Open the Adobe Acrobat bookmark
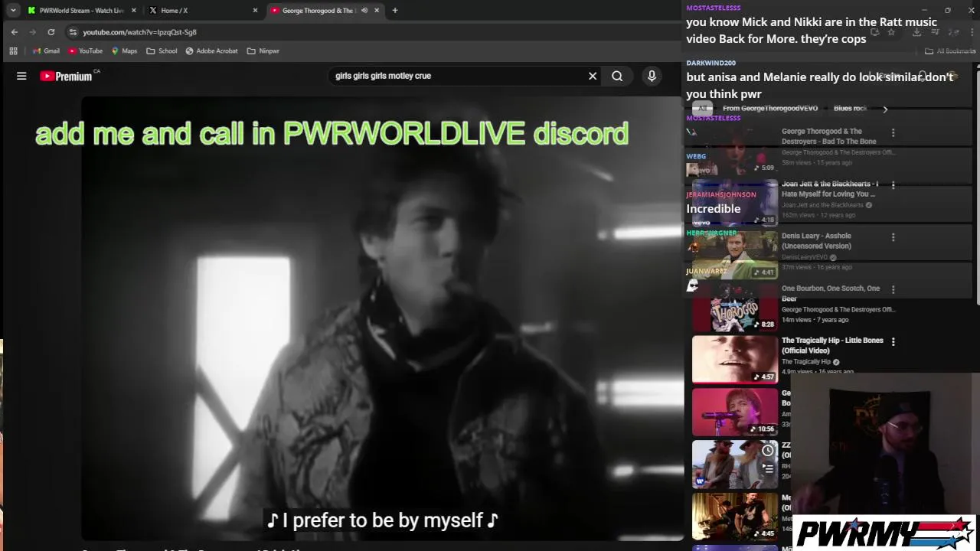Image resolution: width=980 pixels, height=551 pixels. pyautogui.click(x=211, y=51)
